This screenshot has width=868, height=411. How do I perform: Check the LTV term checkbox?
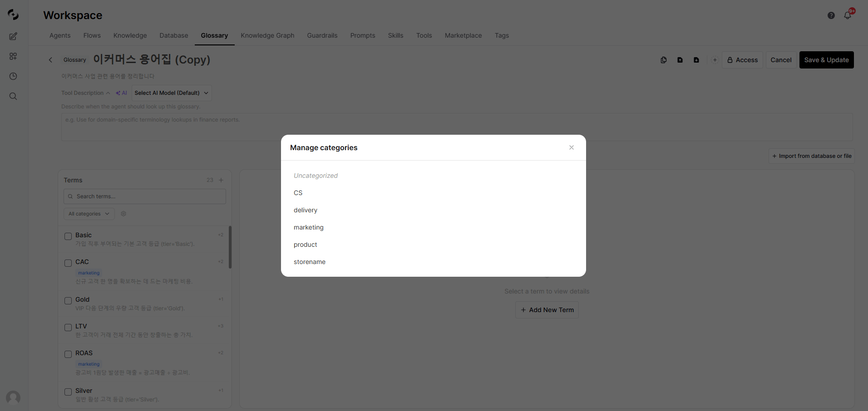click(x=68, y=328)
